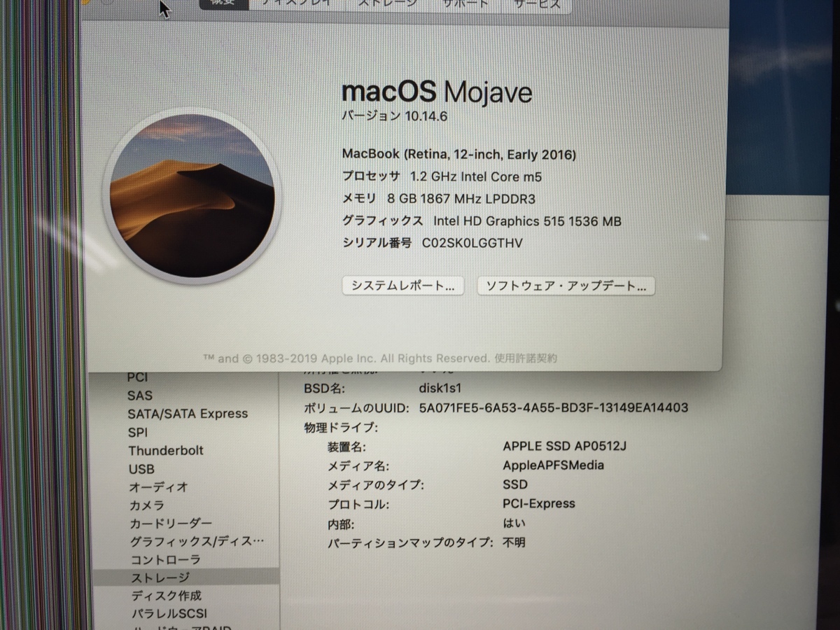Click the AppleAPFSMedia media name value

(553, 465)
